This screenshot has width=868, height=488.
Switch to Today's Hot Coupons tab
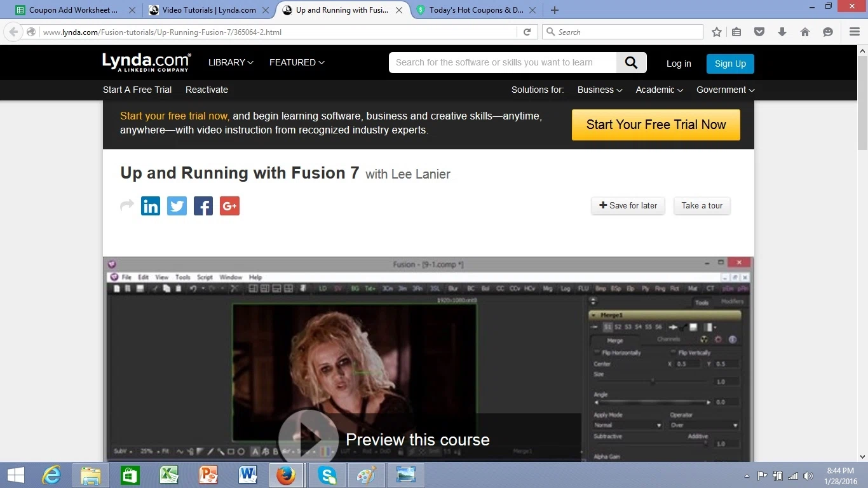[x=476, y=10]
